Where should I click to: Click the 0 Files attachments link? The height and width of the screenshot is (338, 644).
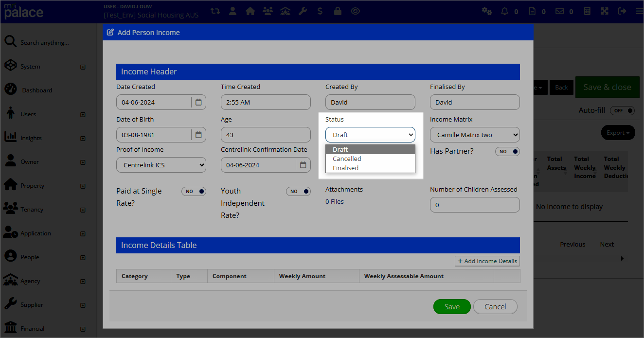coord(335,201)
